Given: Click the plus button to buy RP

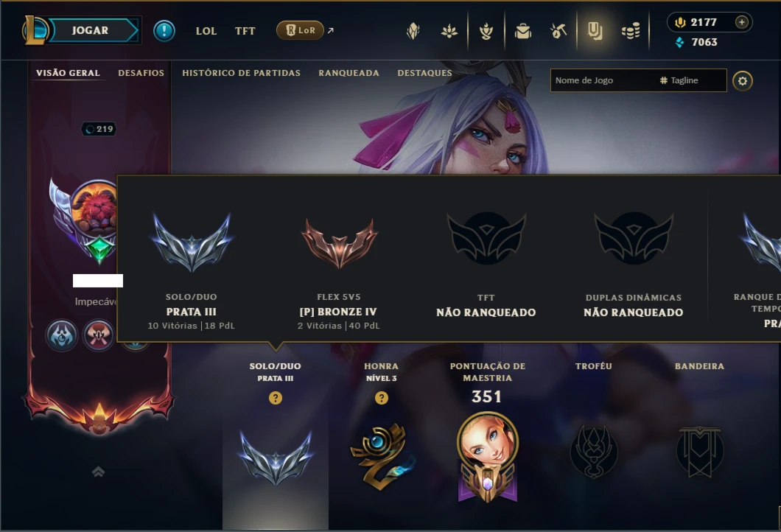Looking at the screenshot, I should click(742, 22).
